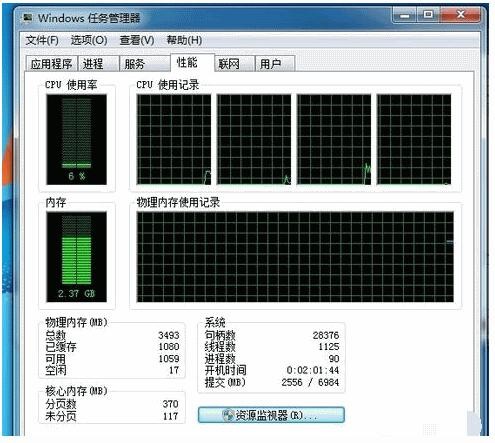Click the 开机时间 value 0:02:01:44
The image size is (495, 443).
tap(313, 370)
